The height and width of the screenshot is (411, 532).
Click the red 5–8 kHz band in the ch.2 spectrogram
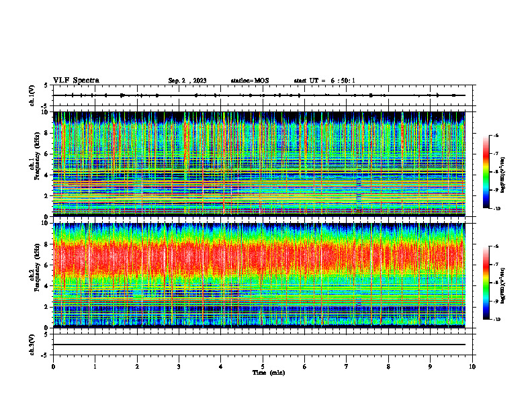tap(259, 259)
